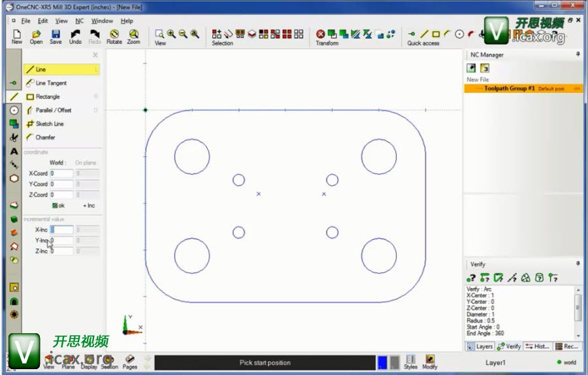The image size is (588, 375).
Task: Open the File menu
Action: click(26, 21)
